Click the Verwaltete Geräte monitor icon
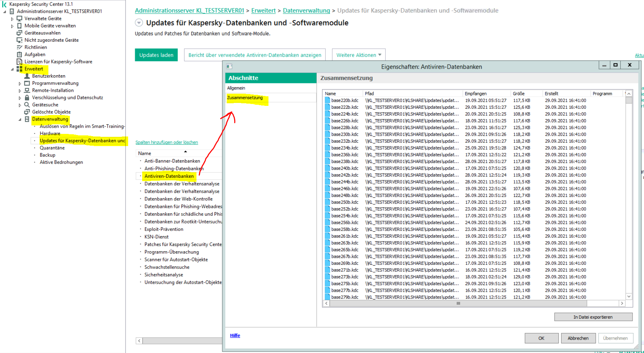 pyautogui.click(x=20, y=18)
